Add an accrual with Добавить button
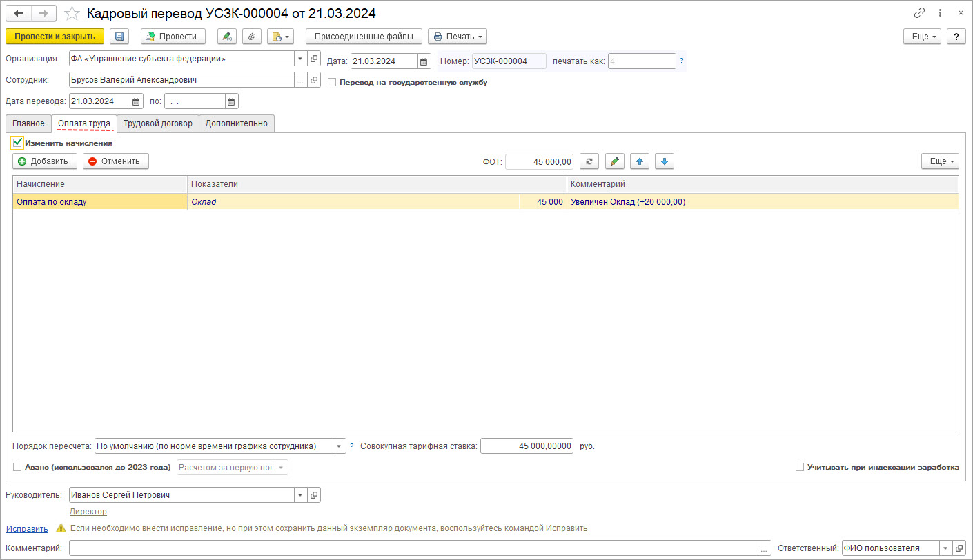This screenshot has height=560, width=973. pyautogui.click(x=45, y=161)
